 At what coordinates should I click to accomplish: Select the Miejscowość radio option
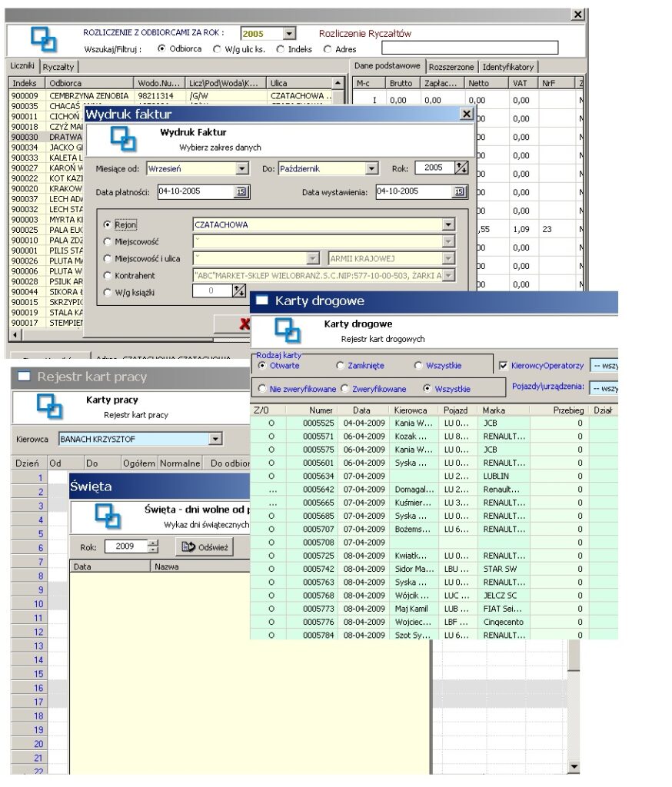[x=108, y=241]
